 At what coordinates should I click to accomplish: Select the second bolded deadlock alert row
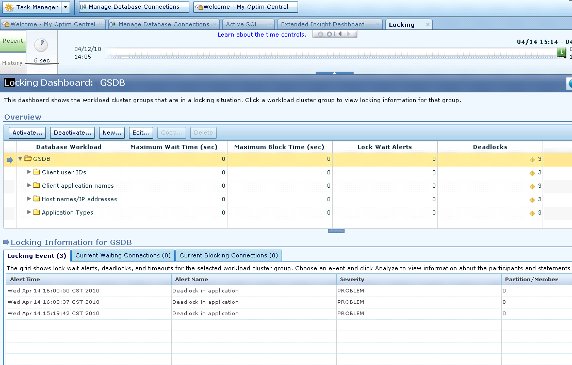click(x=288, y=302)
